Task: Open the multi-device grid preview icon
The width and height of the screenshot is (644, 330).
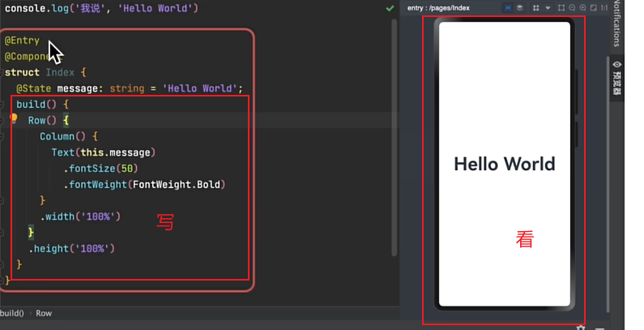Action: pos(536,8)
